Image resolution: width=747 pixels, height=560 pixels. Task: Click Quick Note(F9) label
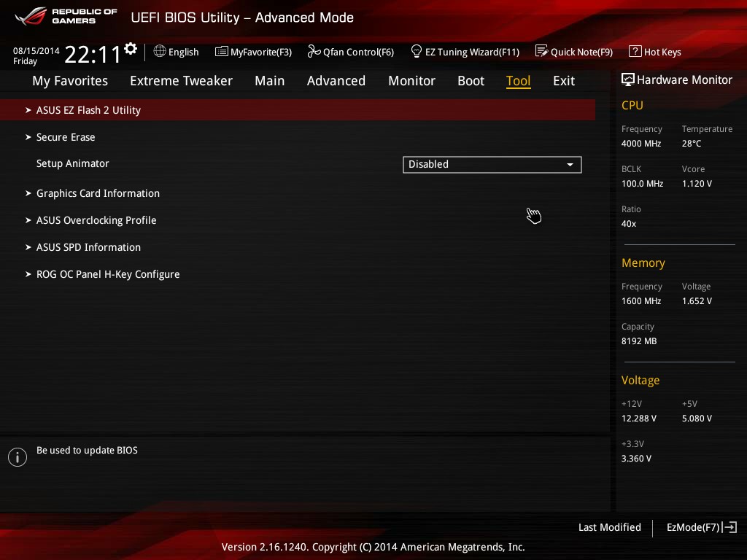[581, 52]
